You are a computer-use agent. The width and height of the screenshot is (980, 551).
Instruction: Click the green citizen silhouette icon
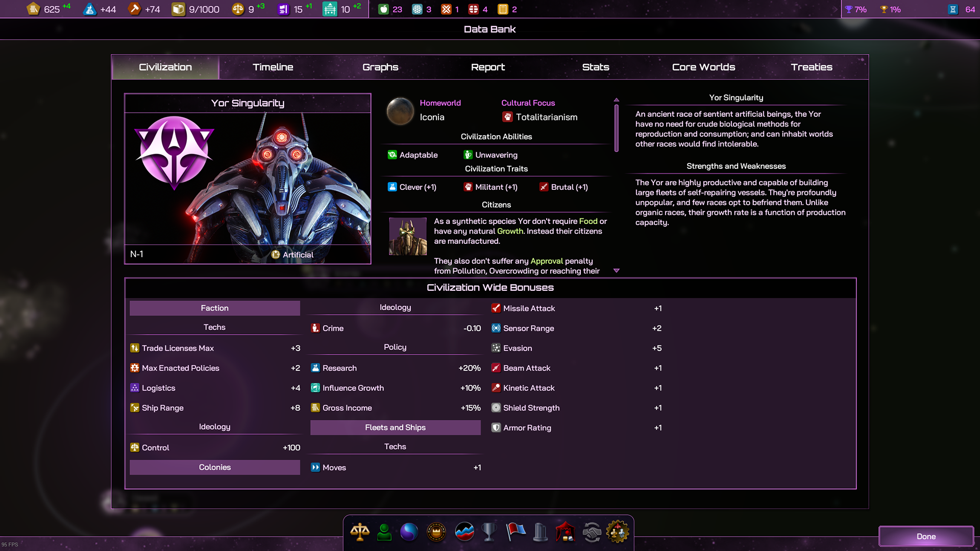[x=384, y=532]
